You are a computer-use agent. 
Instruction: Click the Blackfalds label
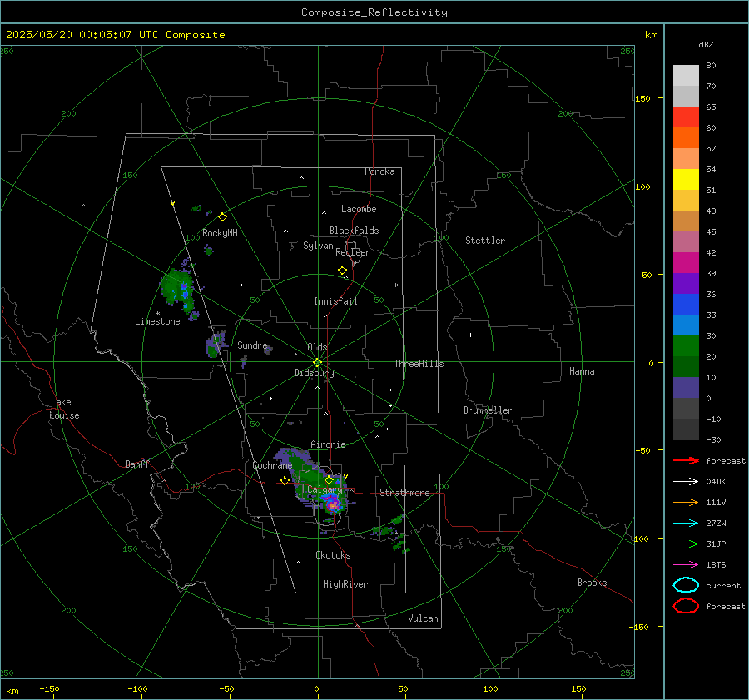tap(354, 231)
